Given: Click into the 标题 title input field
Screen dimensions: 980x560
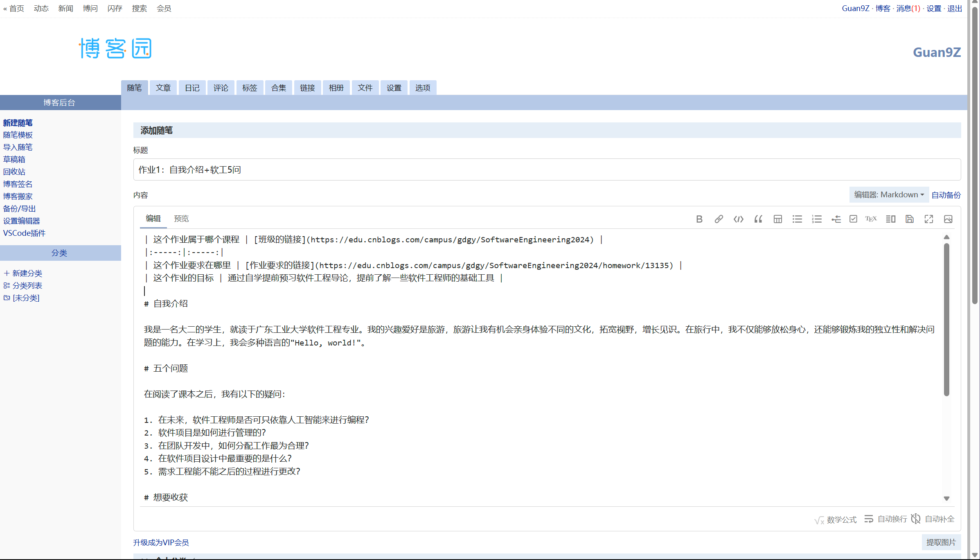Looking at the screenshot, I should coord(547,169).
